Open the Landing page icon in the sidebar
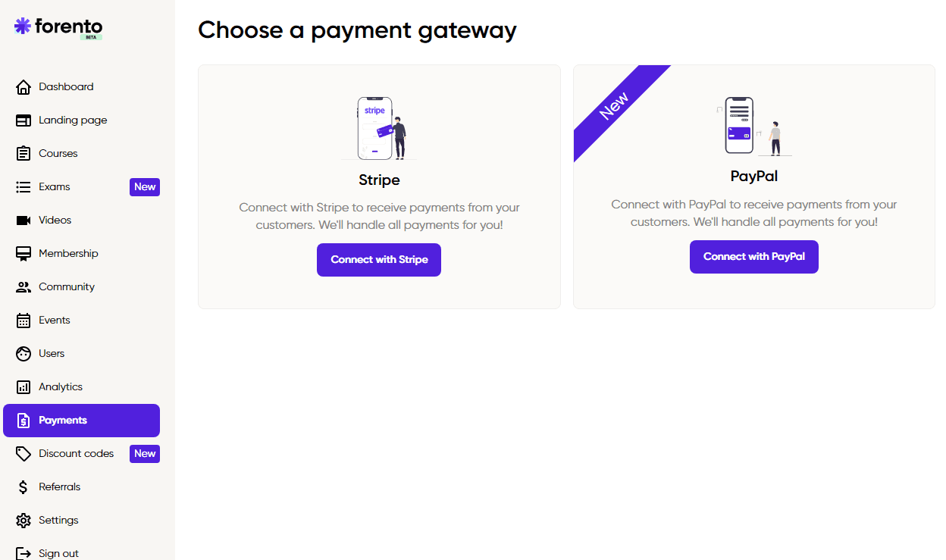Viewport: 946px width, 560px height. pos(23,120)
